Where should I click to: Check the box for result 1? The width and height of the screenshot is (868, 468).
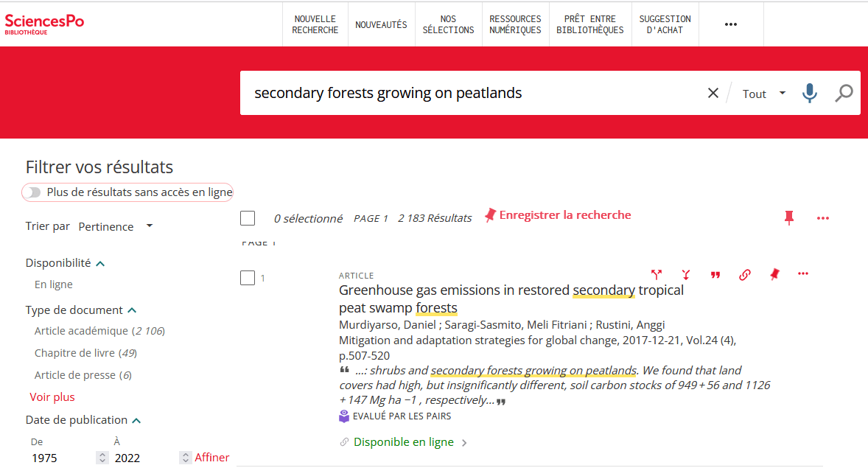pos(248,278)
